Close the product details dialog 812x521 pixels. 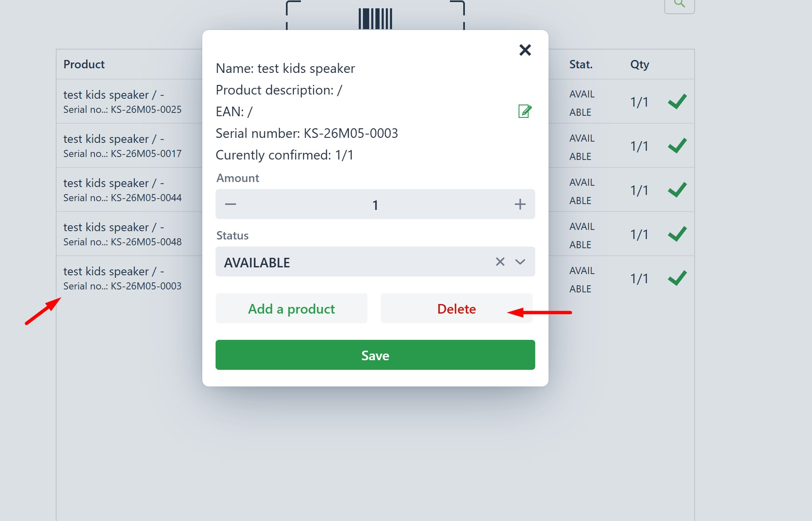click(525, 50)
